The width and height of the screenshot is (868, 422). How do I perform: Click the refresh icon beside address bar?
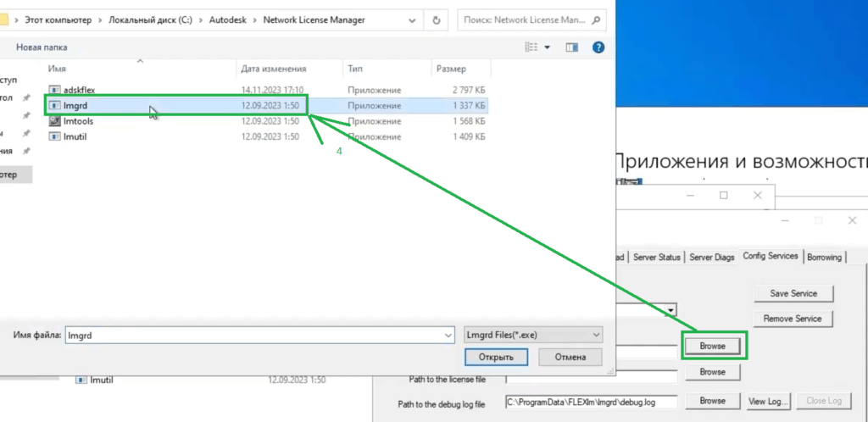(436, 19)
